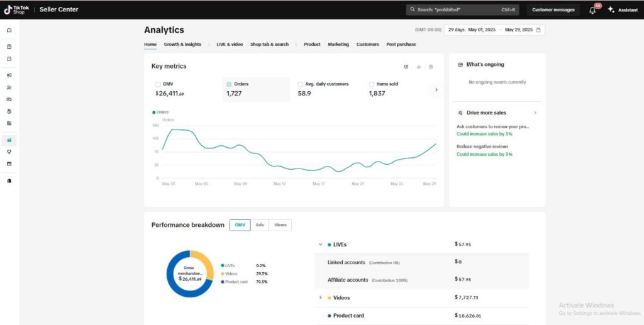
Task: Open the Orders clipboard icon in sidebar
Action: (x=9, y=47)
